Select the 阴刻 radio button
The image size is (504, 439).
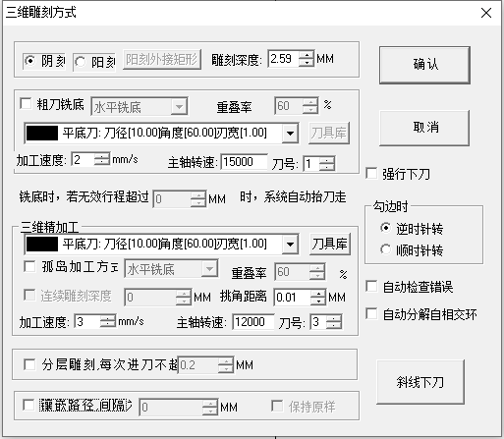click(30, 61)
